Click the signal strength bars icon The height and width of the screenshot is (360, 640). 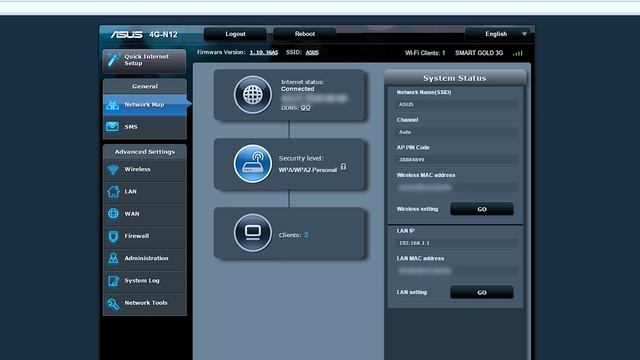[x=518, y=53]
